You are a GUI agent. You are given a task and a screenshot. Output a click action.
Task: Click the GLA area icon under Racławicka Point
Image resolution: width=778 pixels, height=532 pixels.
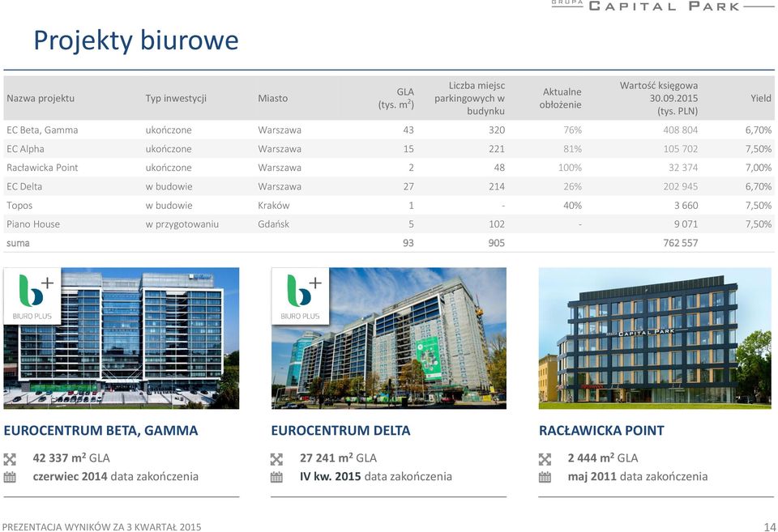click(545, 459)
